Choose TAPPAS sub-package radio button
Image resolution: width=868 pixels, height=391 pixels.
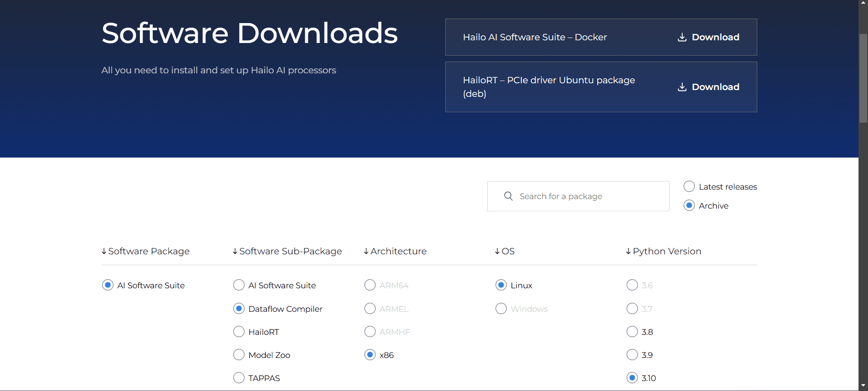(x=239, y=378)
